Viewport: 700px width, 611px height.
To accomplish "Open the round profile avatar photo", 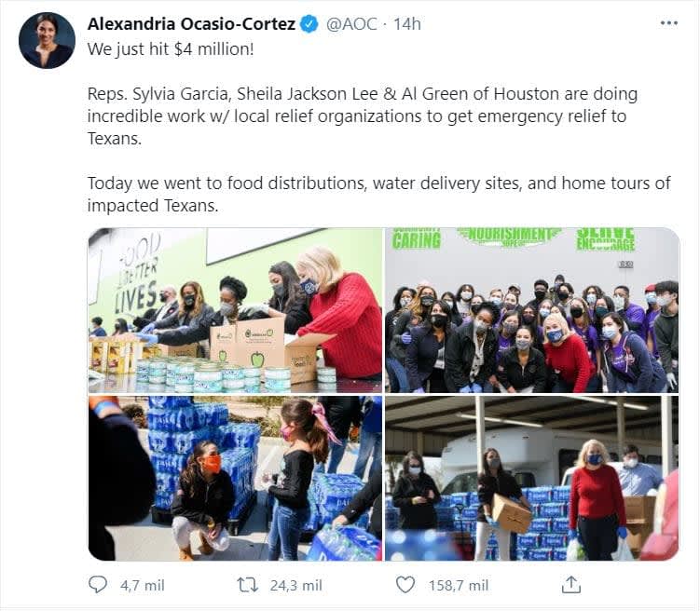I will click(x=47, y=41).
